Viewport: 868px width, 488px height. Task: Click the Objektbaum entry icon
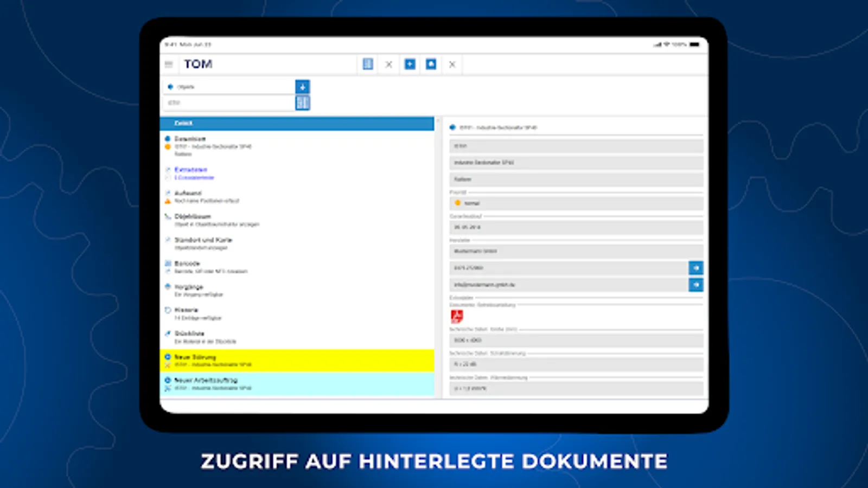(168, 216)
